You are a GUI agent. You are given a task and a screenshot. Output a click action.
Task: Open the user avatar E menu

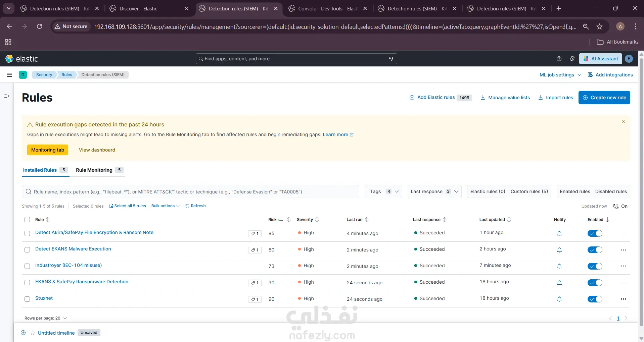point(629,59)
